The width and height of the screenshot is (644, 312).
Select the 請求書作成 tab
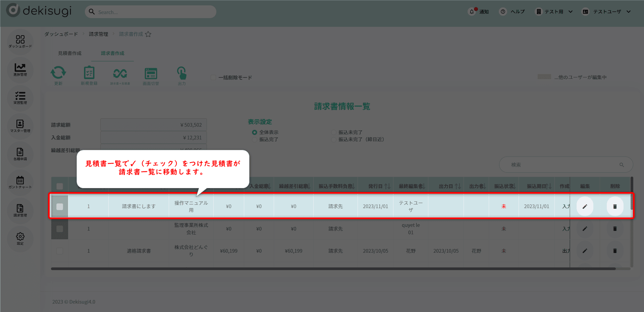(x=113, y=53)
